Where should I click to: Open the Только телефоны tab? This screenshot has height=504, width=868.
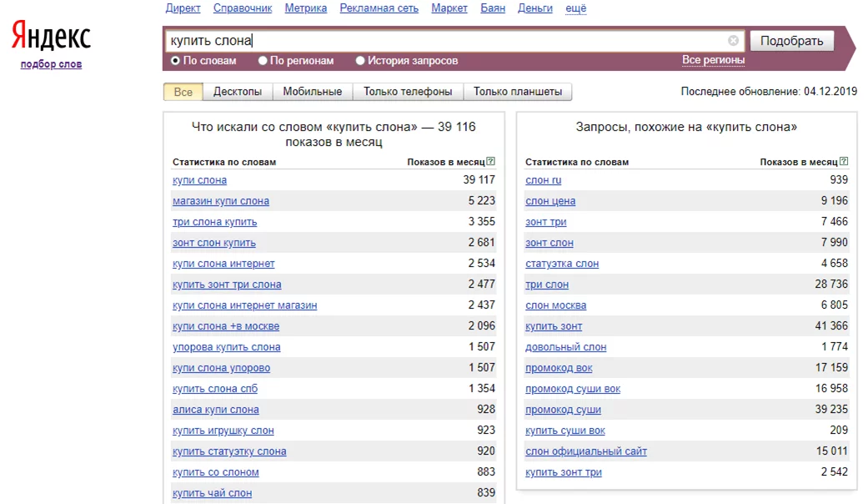pos(408,92)
